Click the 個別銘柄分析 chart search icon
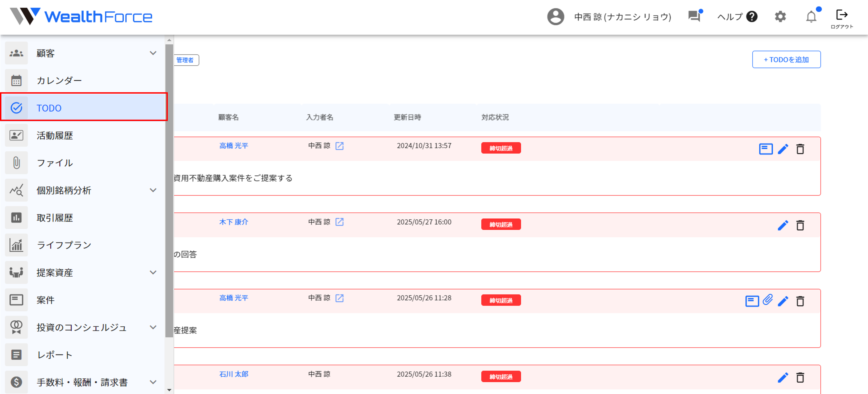 pos(16,190)
